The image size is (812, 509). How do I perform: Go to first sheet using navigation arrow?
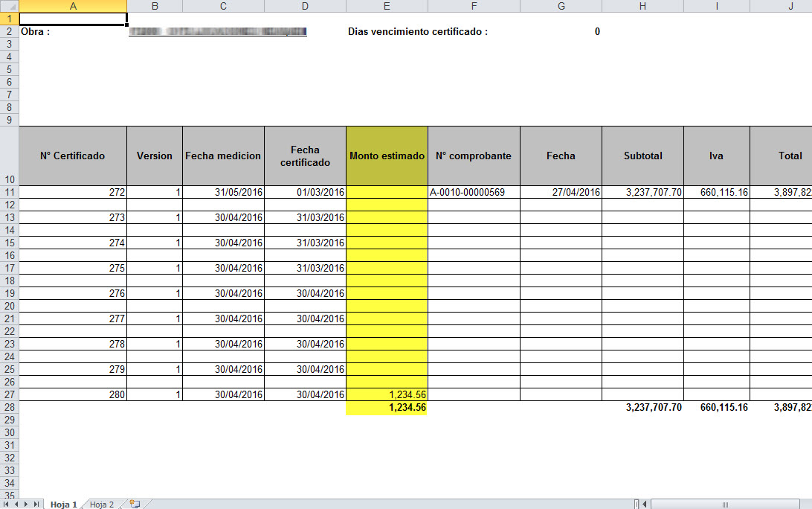(7, 504)
